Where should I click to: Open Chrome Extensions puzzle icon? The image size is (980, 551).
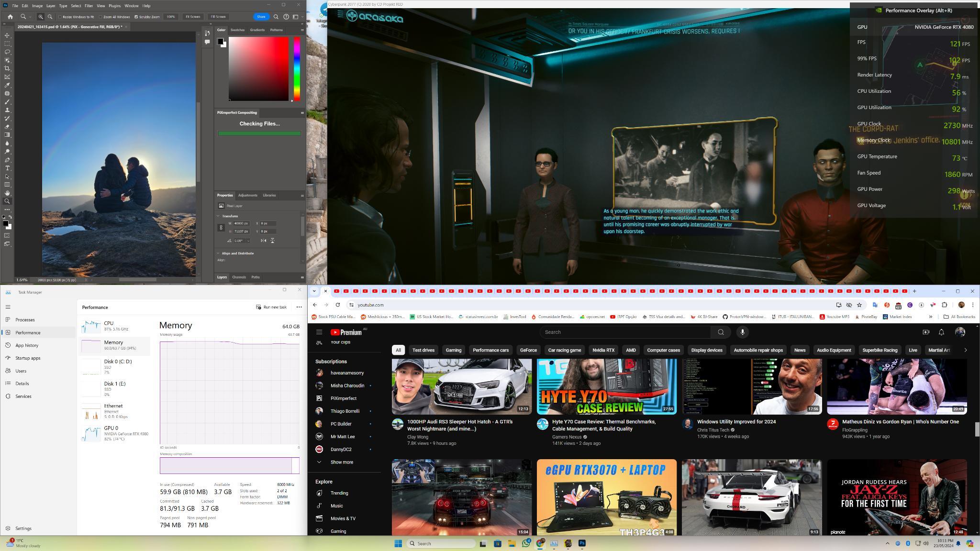945,305
